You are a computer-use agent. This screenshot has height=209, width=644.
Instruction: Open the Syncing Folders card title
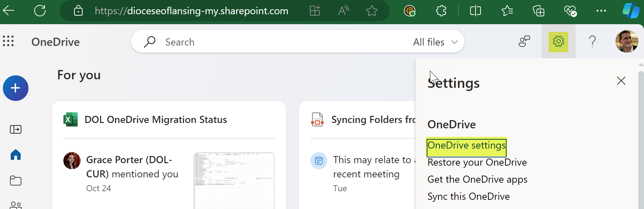pos(373,120)
